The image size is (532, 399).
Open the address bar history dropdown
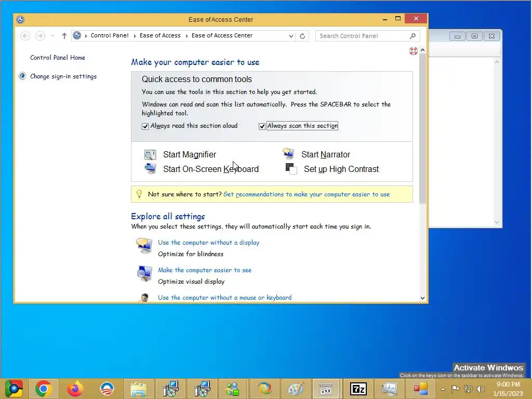291,36
